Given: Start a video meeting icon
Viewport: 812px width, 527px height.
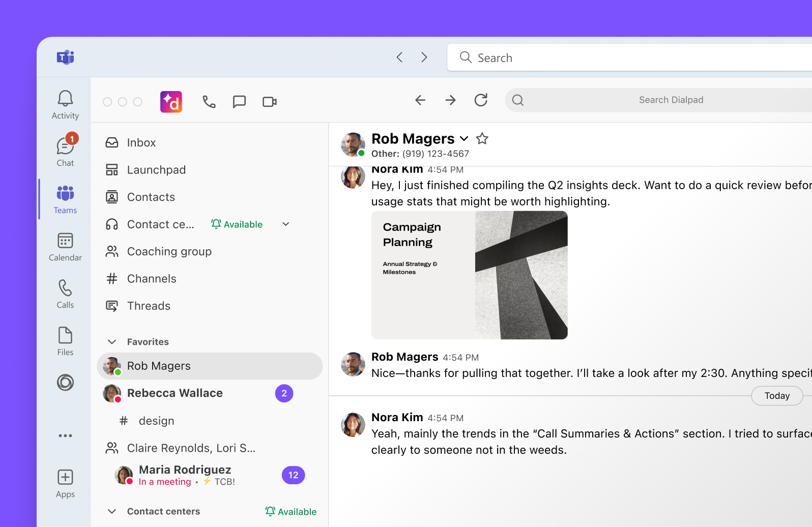Looking at the screenshot, I should 270,102.
